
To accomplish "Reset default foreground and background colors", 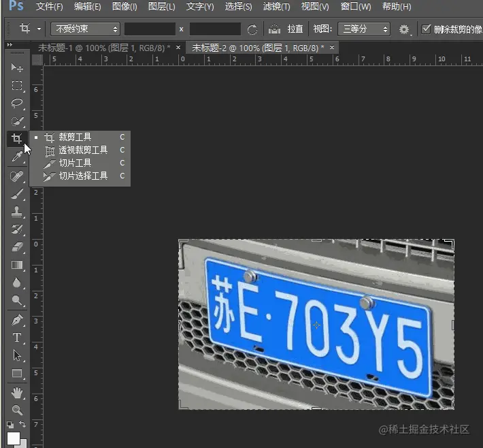I will (x=10, y=425).
